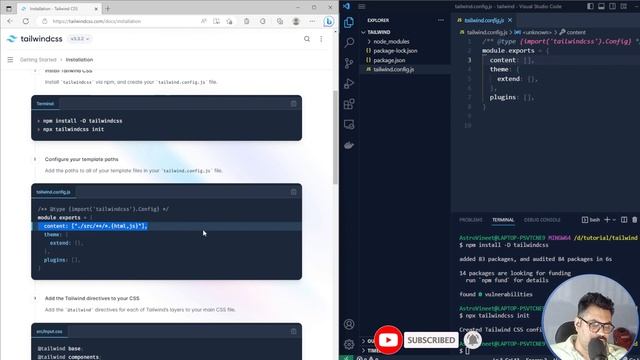Open Explorer more actions ellipsis
The height and width of the screenshot is (360, 640).
[x=441, y=20]
